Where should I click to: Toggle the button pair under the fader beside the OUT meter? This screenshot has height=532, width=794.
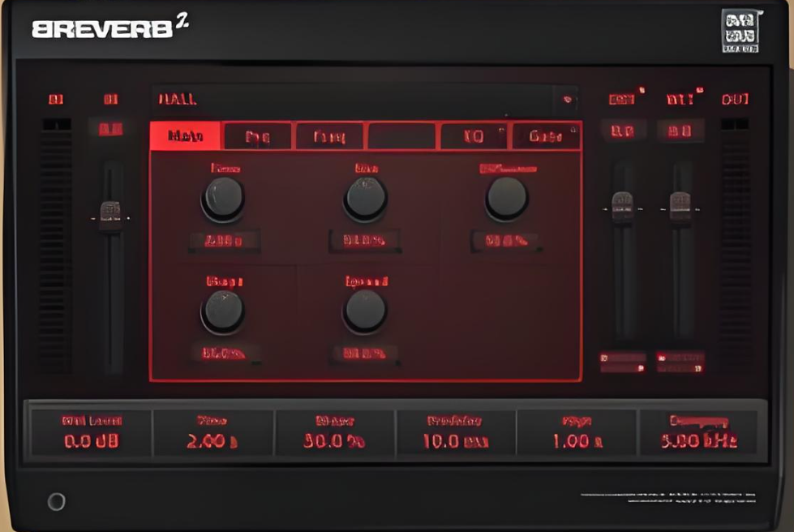(680, 363)
